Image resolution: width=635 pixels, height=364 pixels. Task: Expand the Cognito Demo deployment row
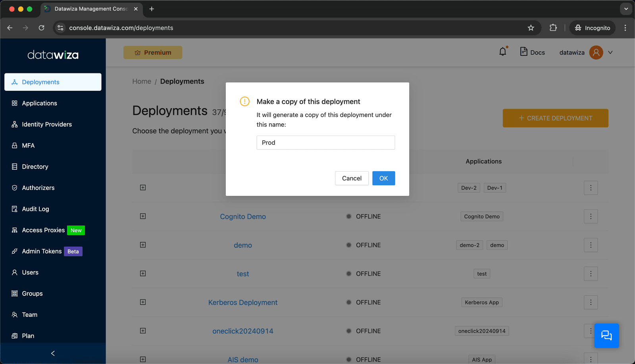143,216
